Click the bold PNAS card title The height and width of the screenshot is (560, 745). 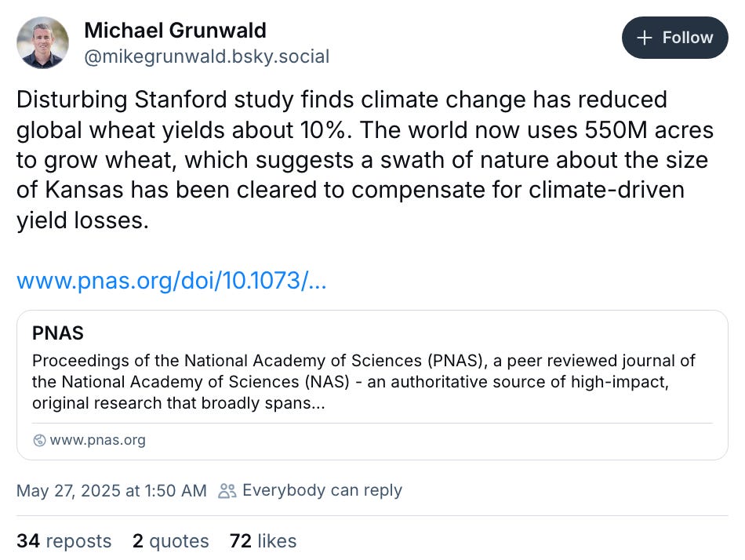[x=58, y=333]
